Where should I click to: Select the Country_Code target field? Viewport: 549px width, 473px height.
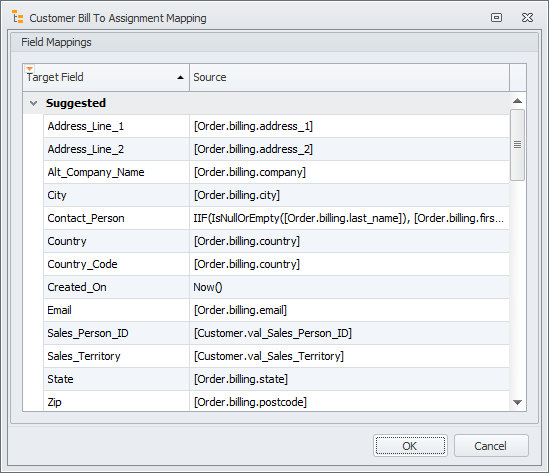116,264
